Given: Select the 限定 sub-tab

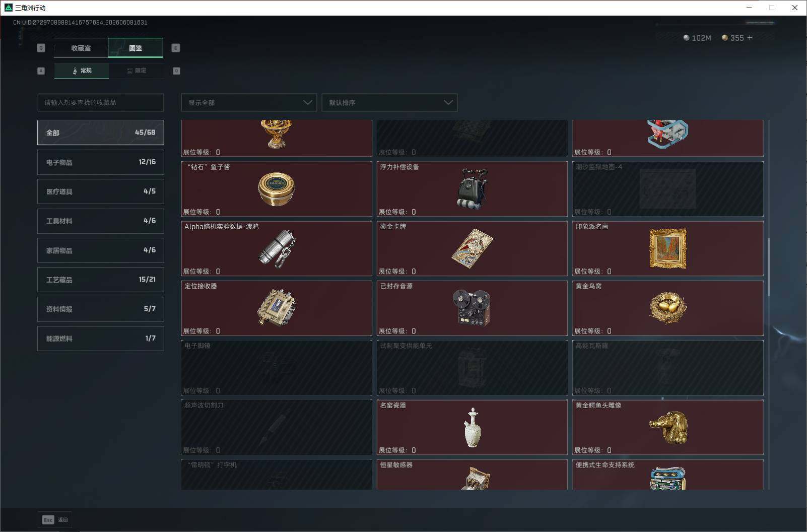Looking at the screenshot, I should coord(136,71).
